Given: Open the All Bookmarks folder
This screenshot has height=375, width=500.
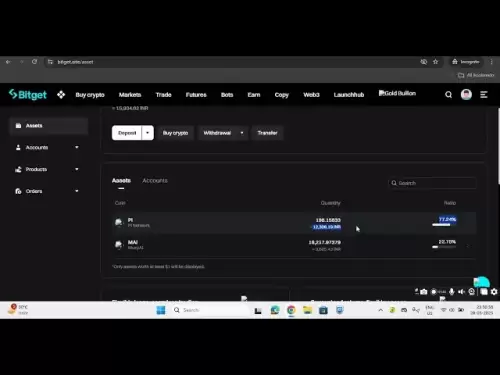Looking at the screenshot, I should tap(476, 75).
